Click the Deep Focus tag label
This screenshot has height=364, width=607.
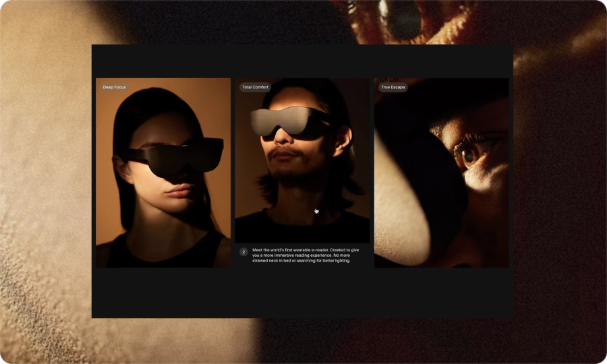click(x=114, y=88)
